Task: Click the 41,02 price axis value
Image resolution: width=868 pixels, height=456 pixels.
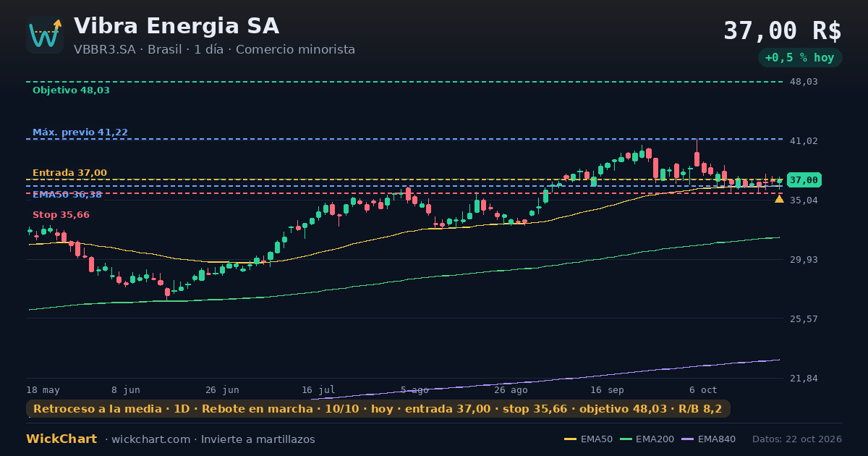Action: point(804,141)
